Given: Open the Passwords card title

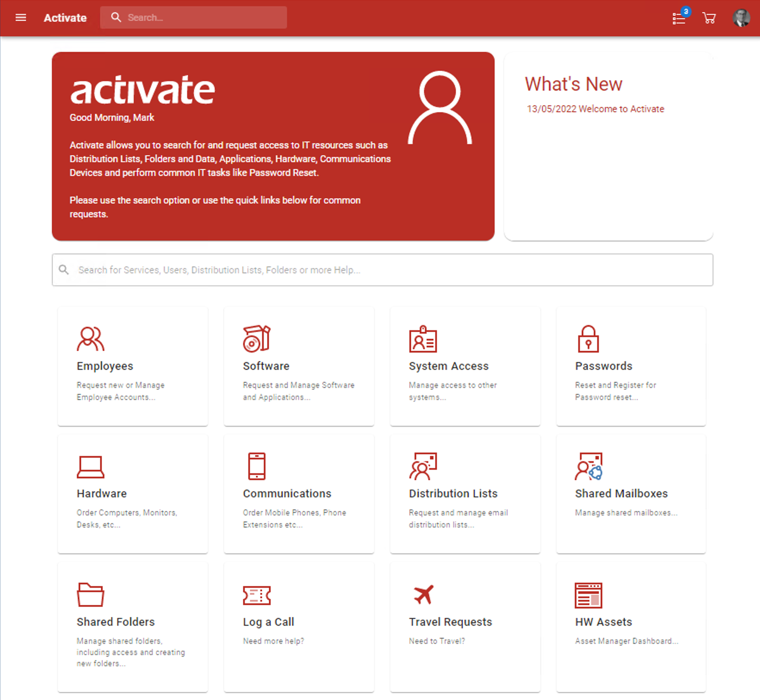Looking at the screenshot, I should point(604,366).
